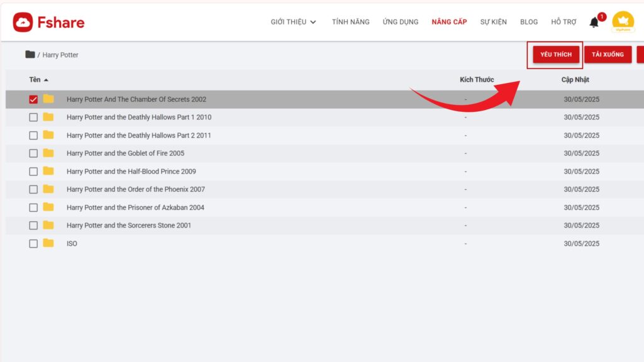Open the ỨNG DỤNG menu item
This screenshot has width=644, height=362.
coord(401,22)
